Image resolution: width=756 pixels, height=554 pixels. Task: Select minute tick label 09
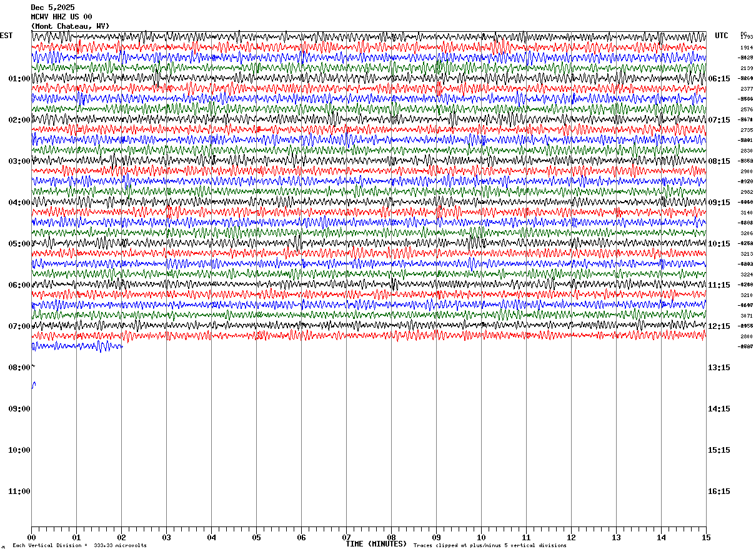[437, 538]
